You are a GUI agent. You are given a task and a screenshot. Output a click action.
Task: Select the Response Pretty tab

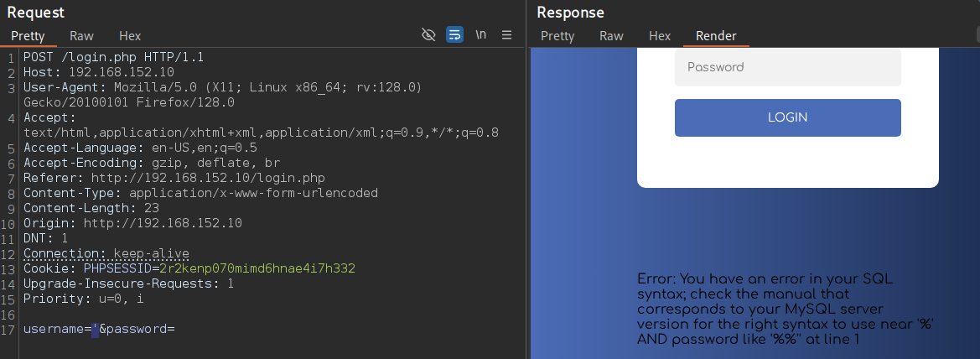pos(557,36)
